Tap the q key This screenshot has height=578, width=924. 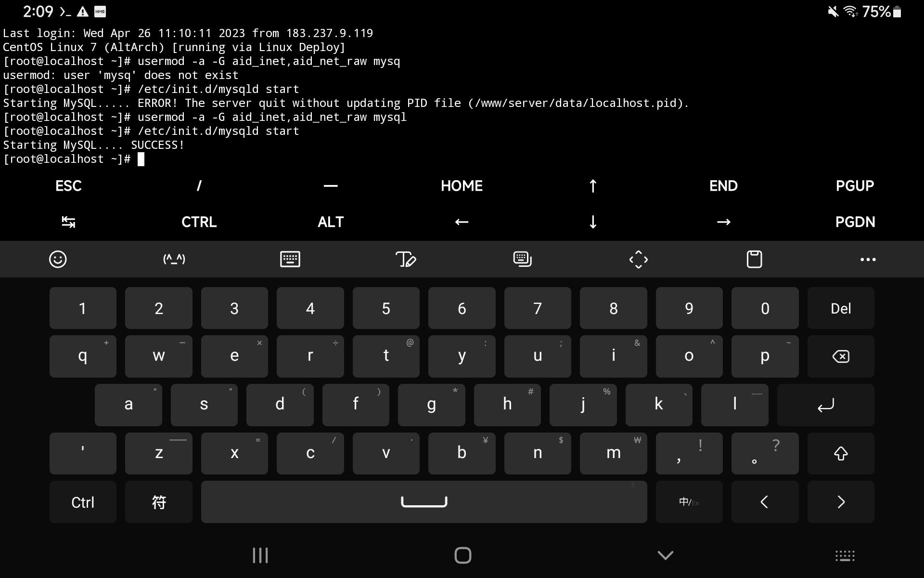click(x=83, y=356)
